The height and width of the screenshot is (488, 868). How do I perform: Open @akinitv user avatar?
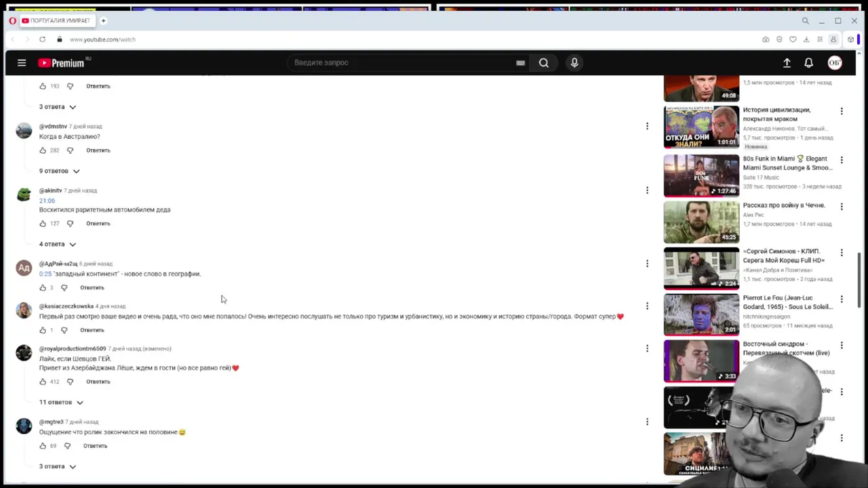[x=24, y=195]
